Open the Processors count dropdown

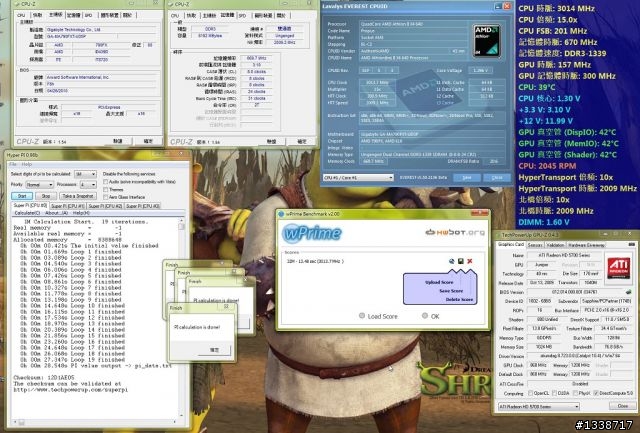point(88,185)
